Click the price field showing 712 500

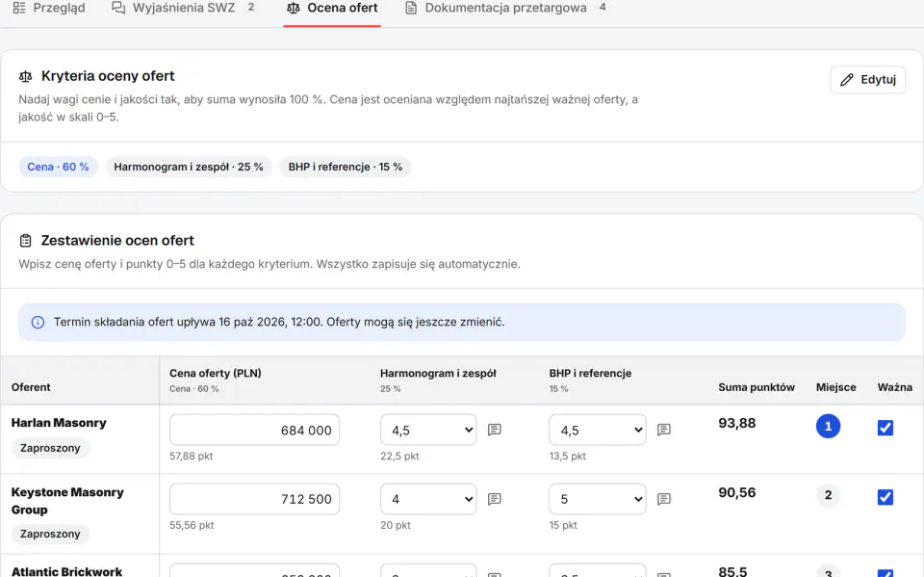(x=254, y=499)
